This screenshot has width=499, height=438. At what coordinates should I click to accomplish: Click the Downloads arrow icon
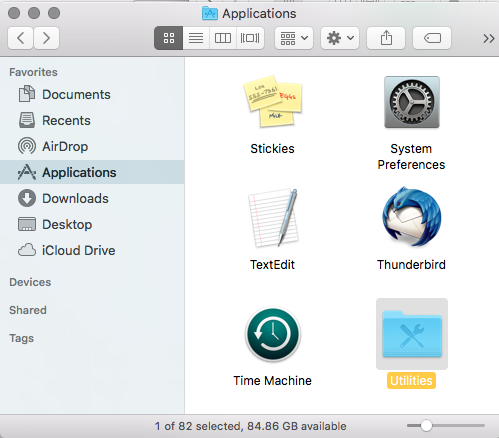(x=27, y=198)
